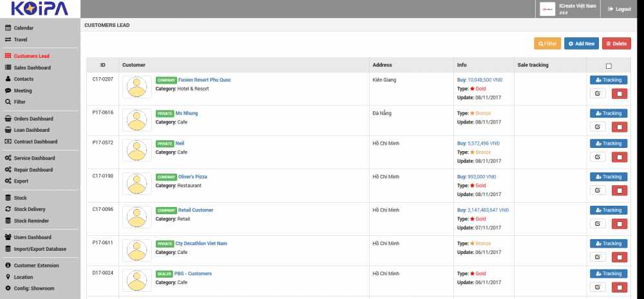Open the PBG - Customers link

193,273
